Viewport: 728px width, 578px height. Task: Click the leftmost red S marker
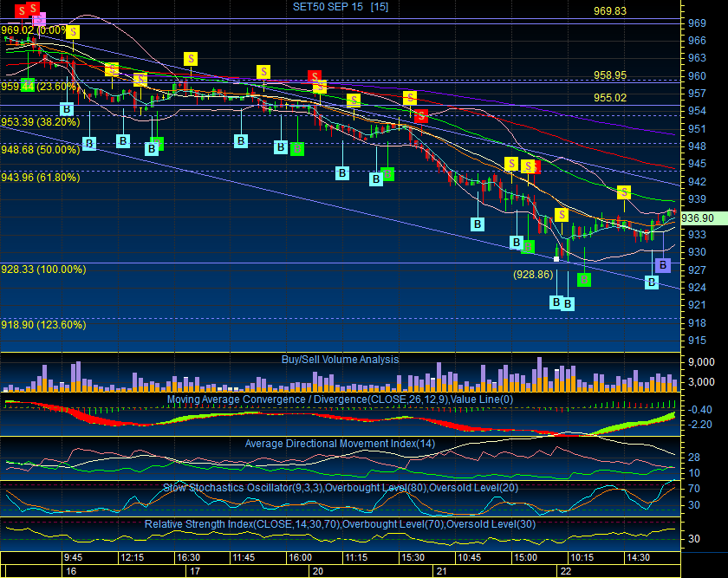22,11
